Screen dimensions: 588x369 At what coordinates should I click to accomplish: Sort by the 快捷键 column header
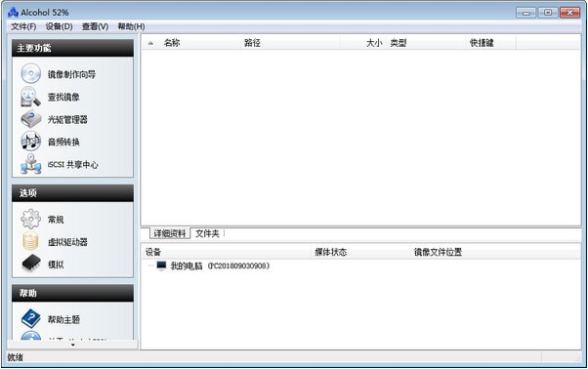point(491,43)
